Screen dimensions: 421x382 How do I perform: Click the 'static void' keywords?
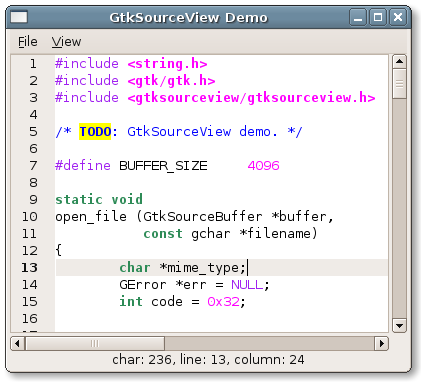99,199
